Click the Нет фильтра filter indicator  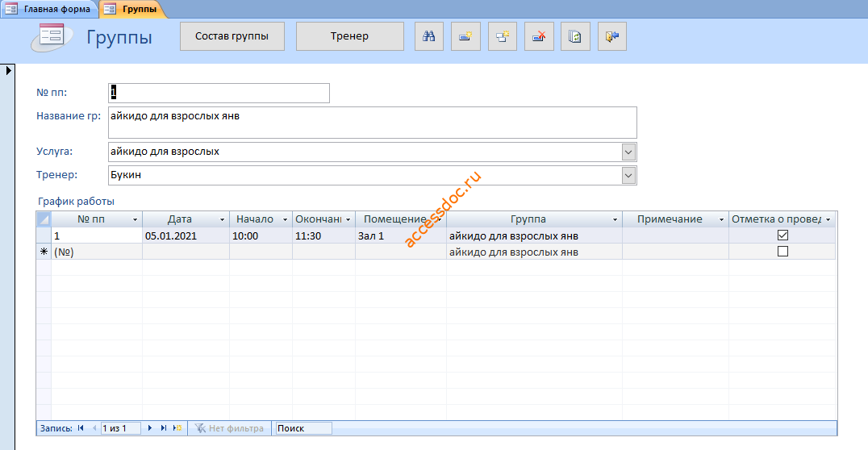coord(230,428)
